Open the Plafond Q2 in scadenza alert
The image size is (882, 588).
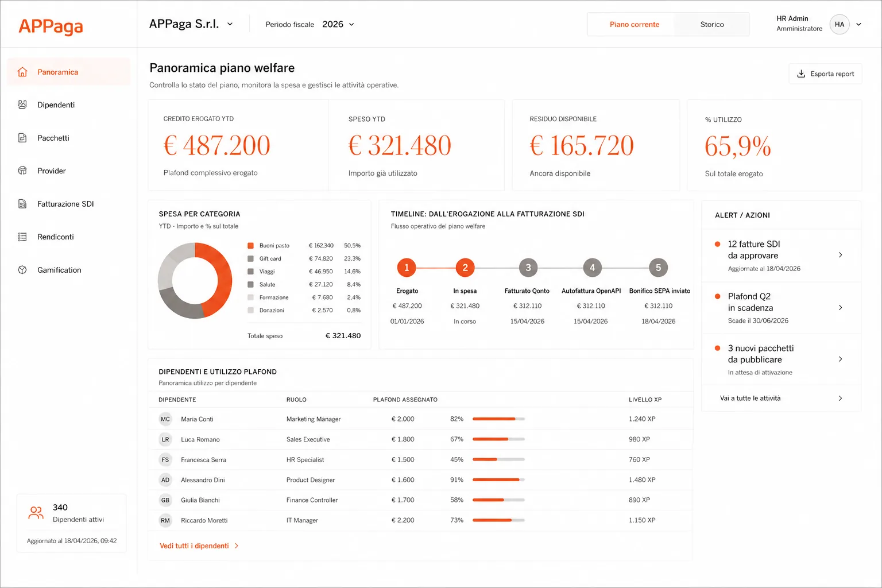point(781,308)
